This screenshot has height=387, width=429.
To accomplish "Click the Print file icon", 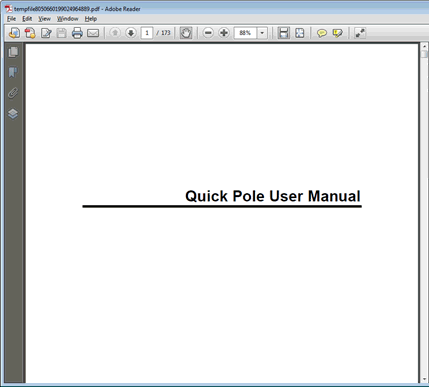I will click(77, 33).
